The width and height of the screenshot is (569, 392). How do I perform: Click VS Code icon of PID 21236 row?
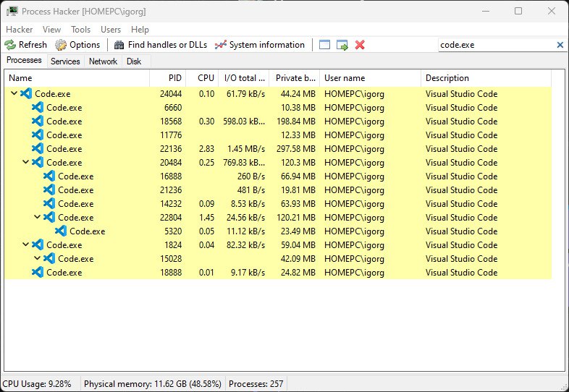[x=49, y=189]
